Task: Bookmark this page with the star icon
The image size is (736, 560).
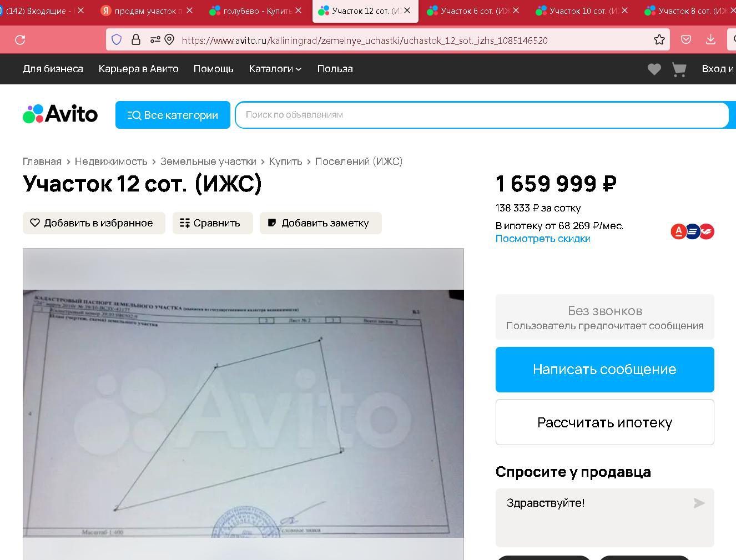Action: click(x=659, y=40)
